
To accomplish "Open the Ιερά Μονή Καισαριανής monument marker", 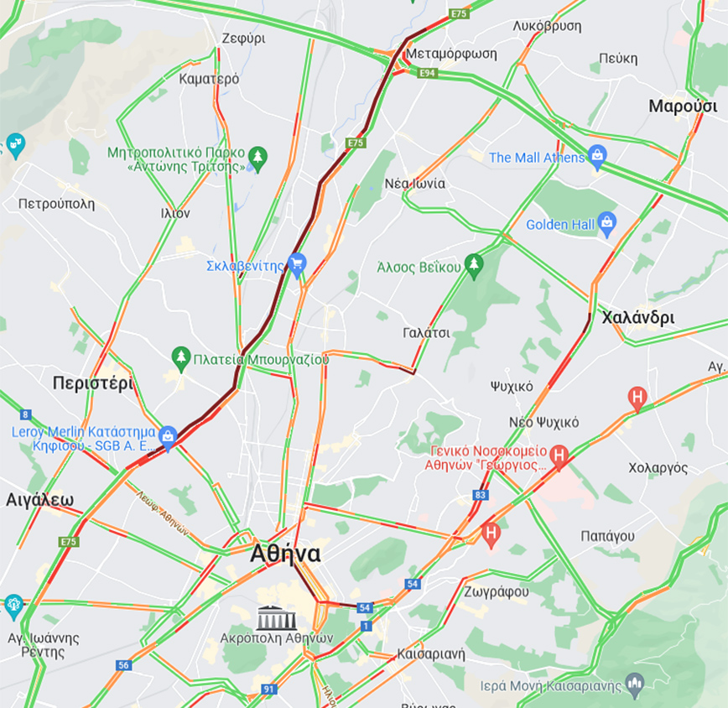I will [x=635, y=685].
